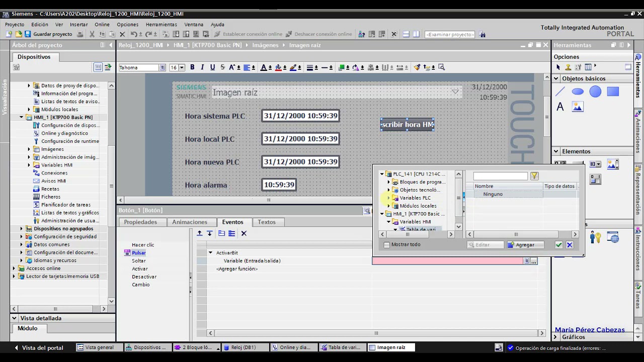The height and width of the screenshot is (362, 644).
Task: Click the browse button in Variable field
Action: click(534, 261)
